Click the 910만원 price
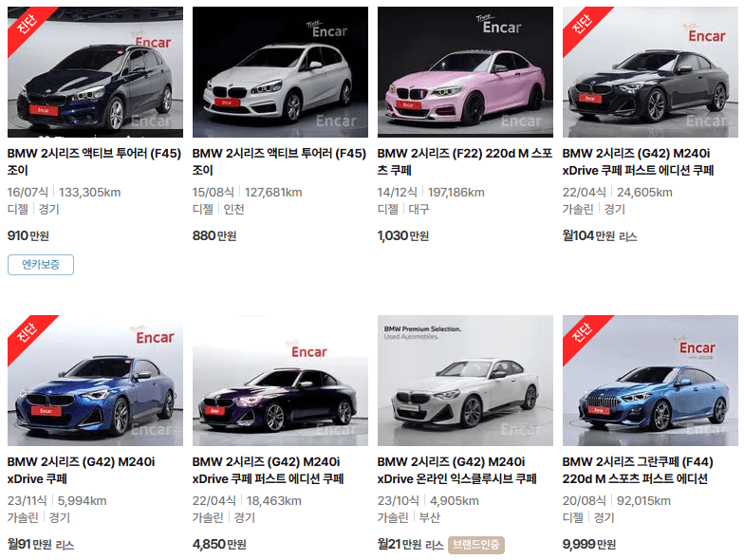Viewport: 744px width, 560px height. [x=28, y=235]
